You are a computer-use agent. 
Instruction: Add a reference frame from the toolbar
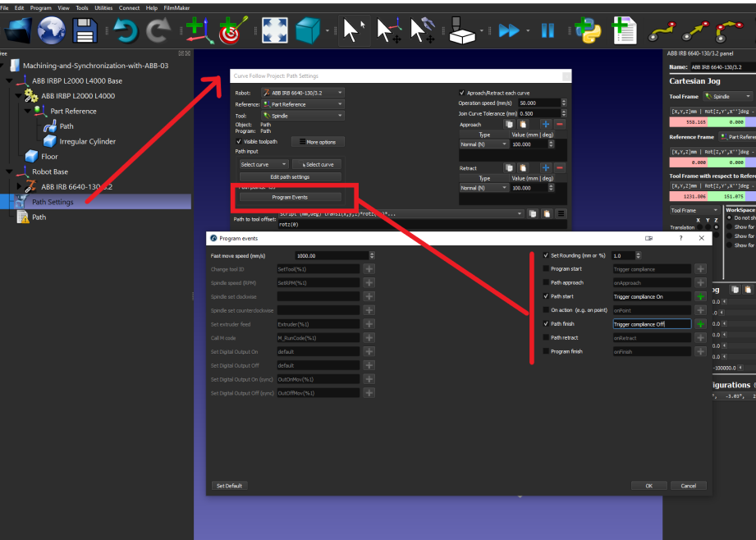click(196, 30)
